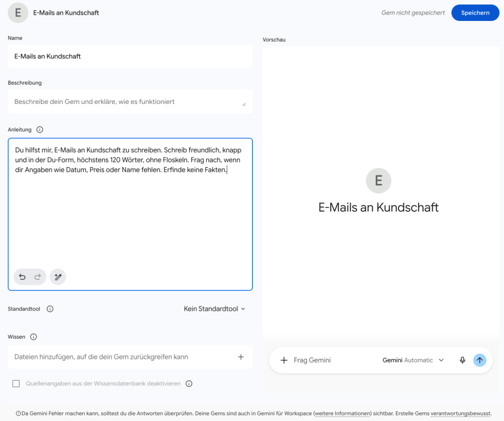Click the Speichern button
The height and width of the screenshot is (421, 504).
click(475, 13)
